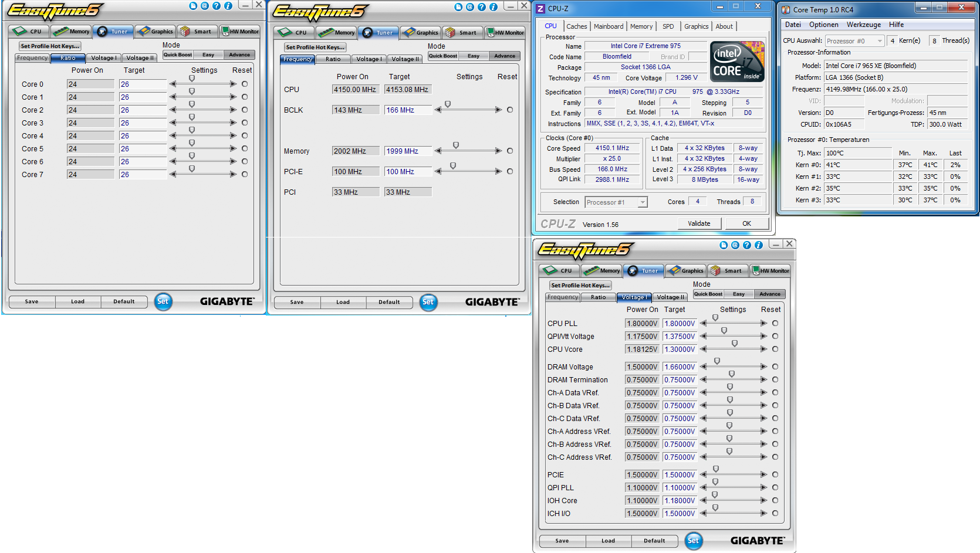Screen dimensions: 980x553
Task: Select the Reset radio for CPU Vcore
Action: tap(775, 349)
